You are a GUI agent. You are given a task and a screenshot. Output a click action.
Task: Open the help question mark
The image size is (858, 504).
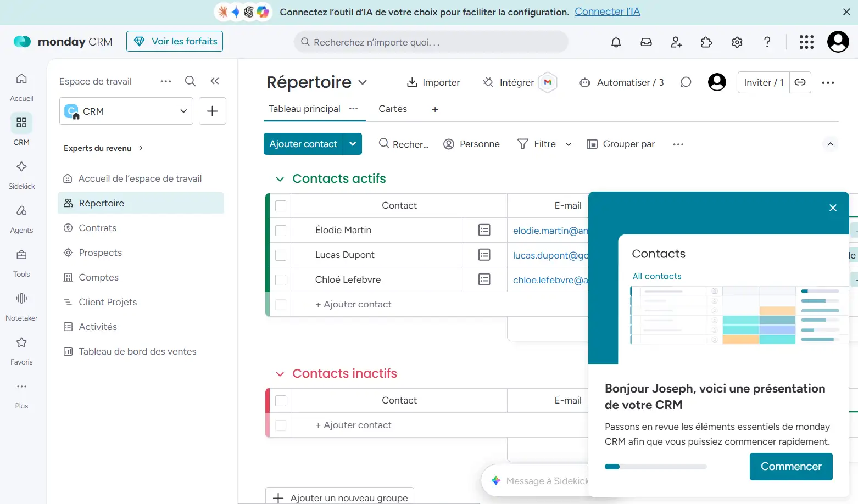[767, 42]
